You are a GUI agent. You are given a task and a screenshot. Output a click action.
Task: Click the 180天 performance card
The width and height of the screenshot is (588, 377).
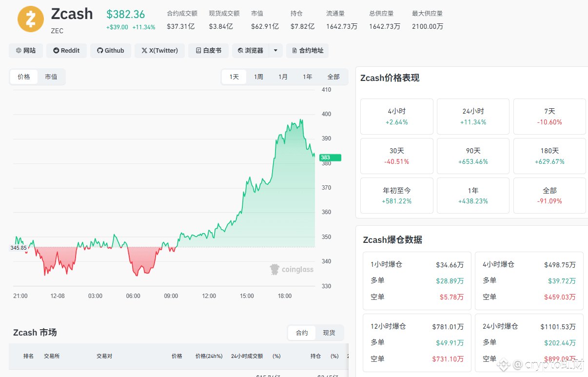coord(549,156)
